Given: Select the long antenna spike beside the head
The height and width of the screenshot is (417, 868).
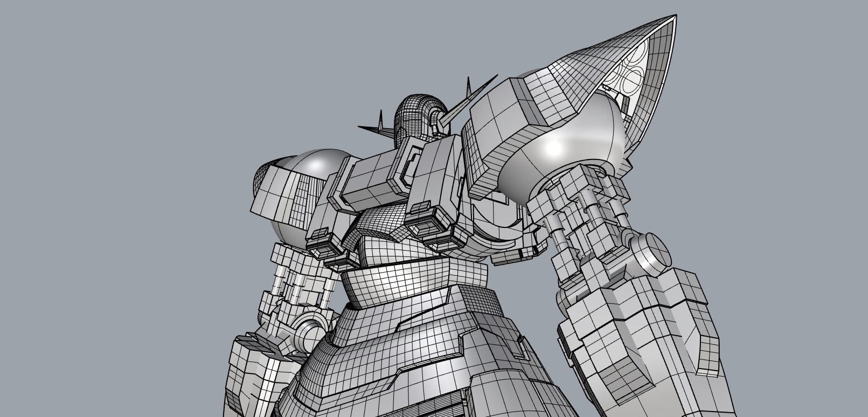Looking at the screenshot, I should click(469, 101).
